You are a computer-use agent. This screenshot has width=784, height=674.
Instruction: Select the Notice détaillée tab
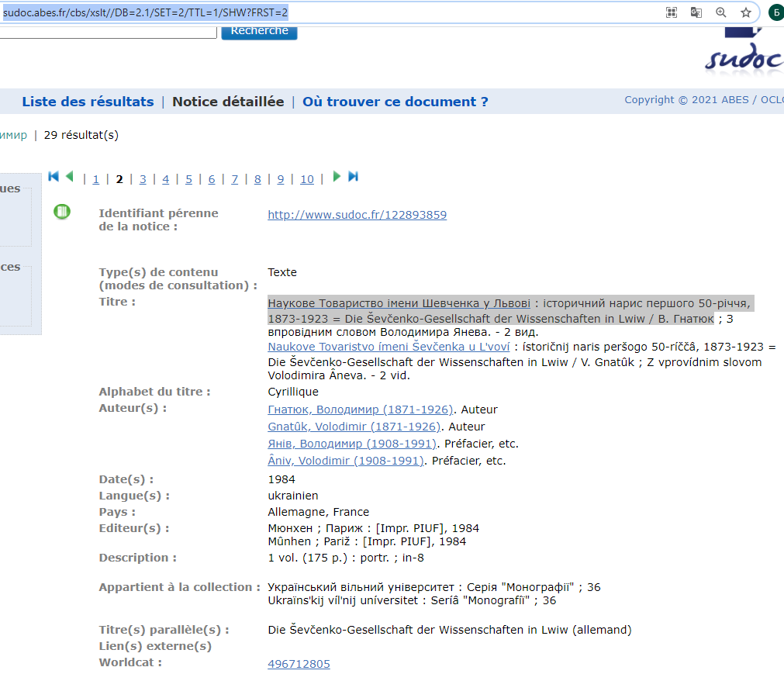(x=228, y=102)
